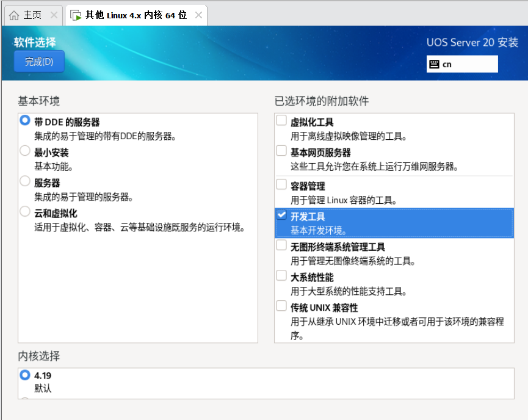Click the home icon in the 主页 tab
This screenshot has width=528, height=420.
click(x=14, y=15)
